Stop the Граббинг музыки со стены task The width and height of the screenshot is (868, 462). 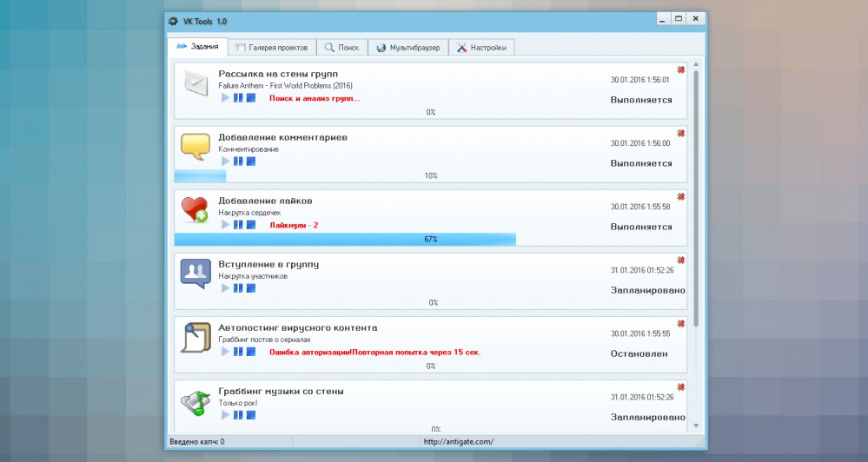click(x=251, y=415)
